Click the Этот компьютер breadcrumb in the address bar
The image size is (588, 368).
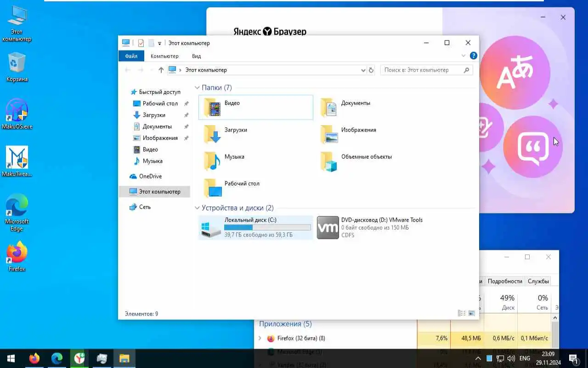(206, 70)
